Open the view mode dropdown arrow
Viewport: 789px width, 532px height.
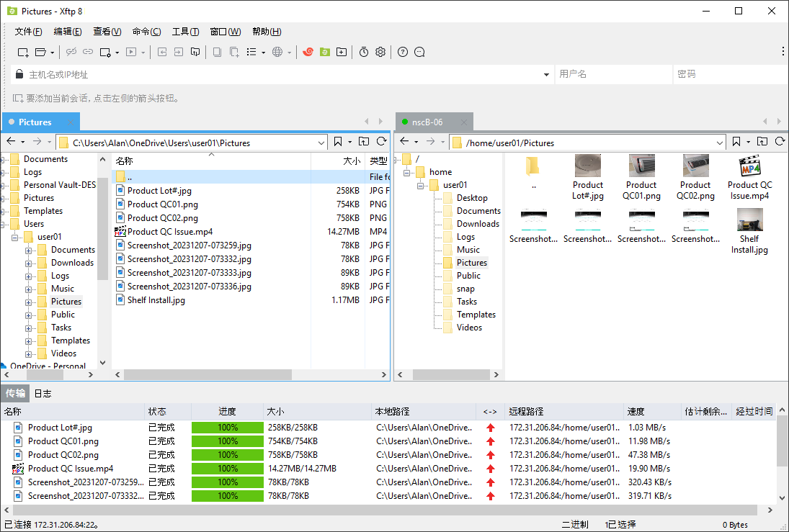pyautogui.click(x=264, y=52)
